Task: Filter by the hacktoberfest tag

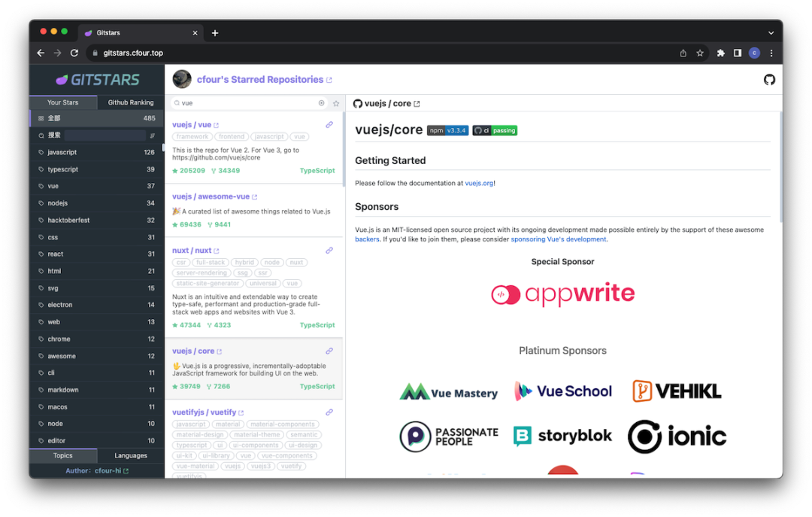Action: pos(97,220)
